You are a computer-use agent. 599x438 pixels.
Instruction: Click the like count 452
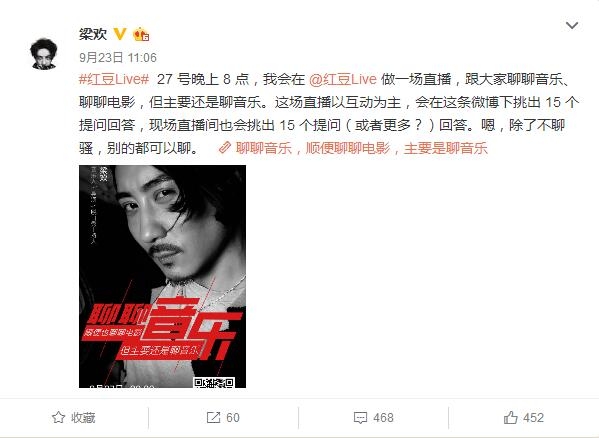tap(533, 417)
